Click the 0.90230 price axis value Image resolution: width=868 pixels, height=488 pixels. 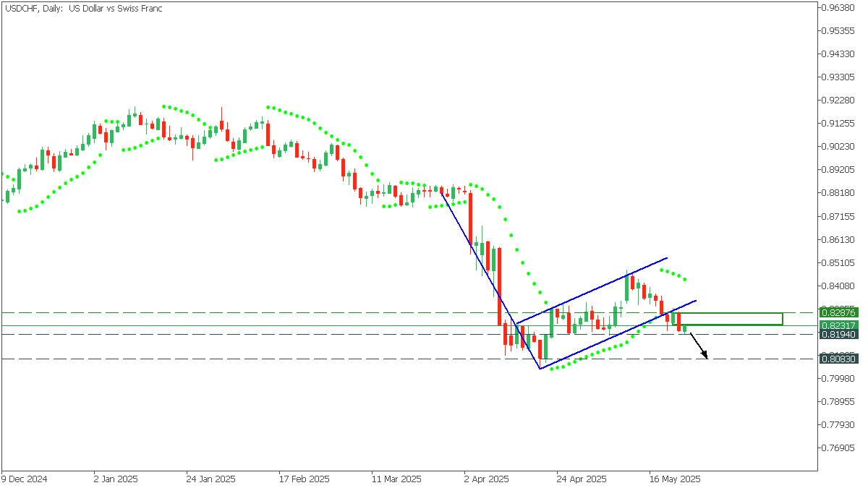[840, 147]
